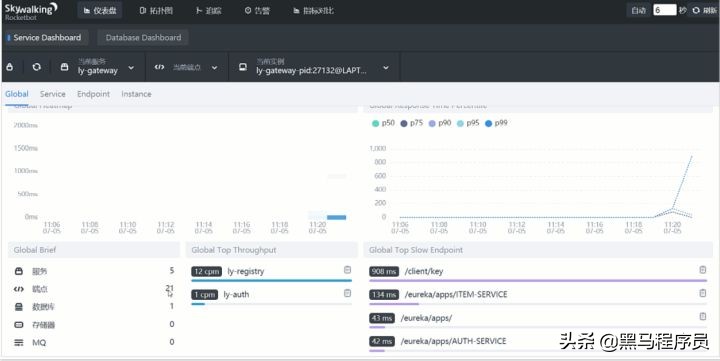The height and width of the screenshot is (361, 720).
Task: Click the endpoint count value 21
Action: pos(170,288)
